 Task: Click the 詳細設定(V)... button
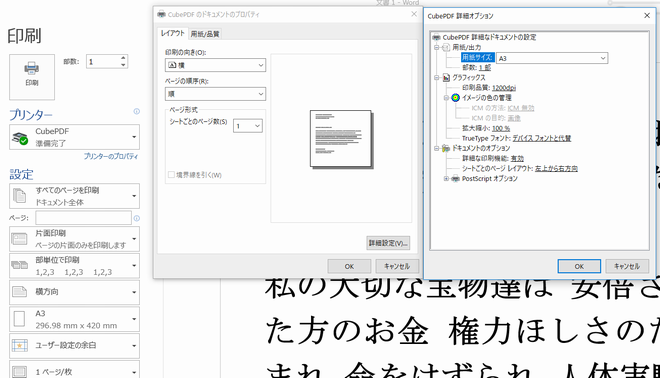click(x=388, y=243)
